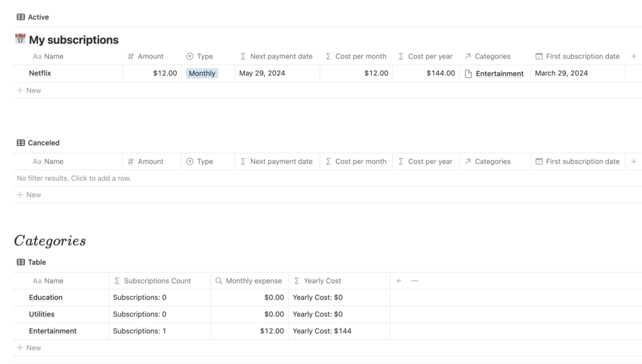Open the three-dot options in Categories table
Viewport: 642px width, 364px height.
coord(415,281)
